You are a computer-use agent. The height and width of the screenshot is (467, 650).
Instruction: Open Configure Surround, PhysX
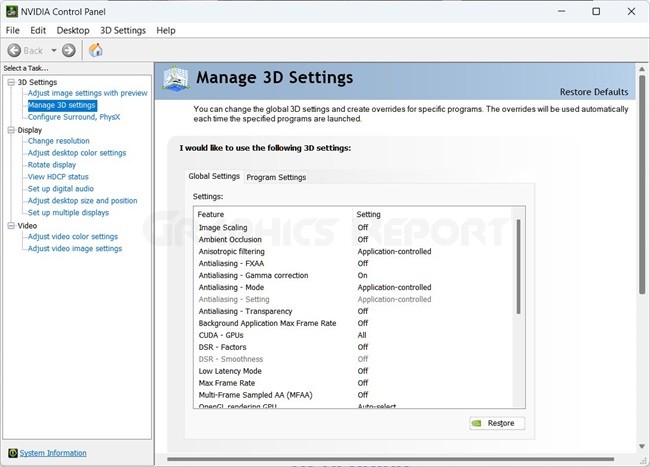pos(74,117)
